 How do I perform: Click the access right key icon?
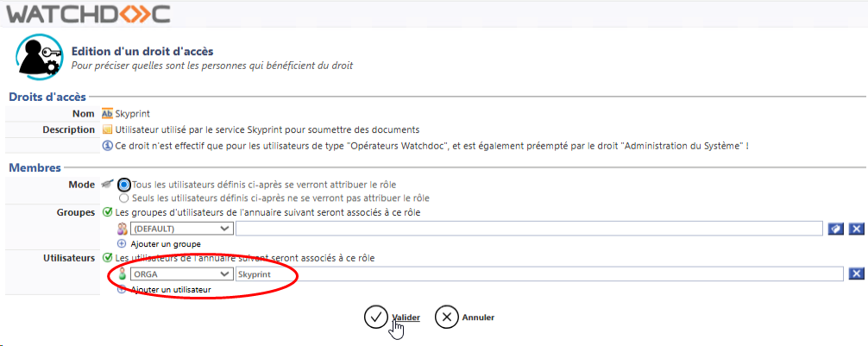36,59
